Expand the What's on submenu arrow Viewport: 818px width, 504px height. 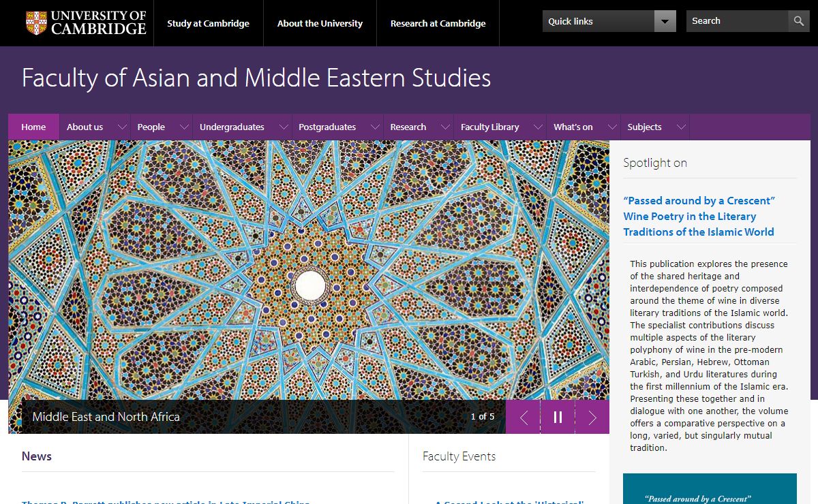click(x=612, y=127)
